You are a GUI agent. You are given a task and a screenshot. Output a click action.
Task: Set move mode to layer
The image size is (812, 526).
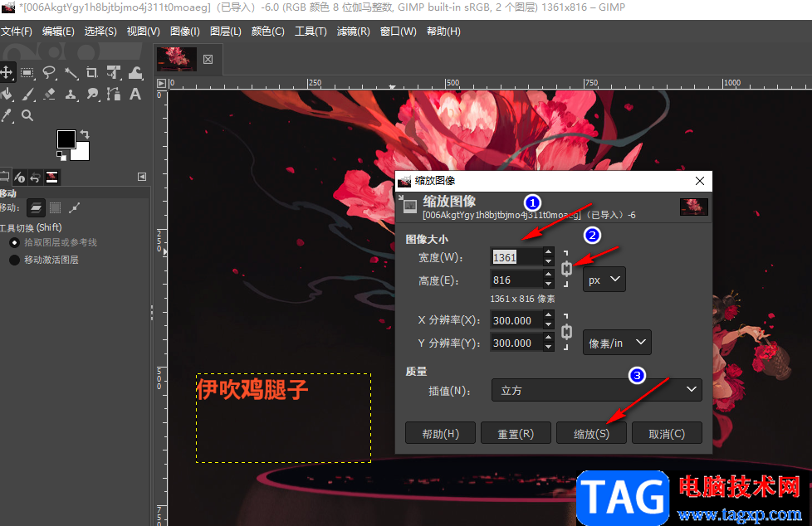tap(36, 208)
